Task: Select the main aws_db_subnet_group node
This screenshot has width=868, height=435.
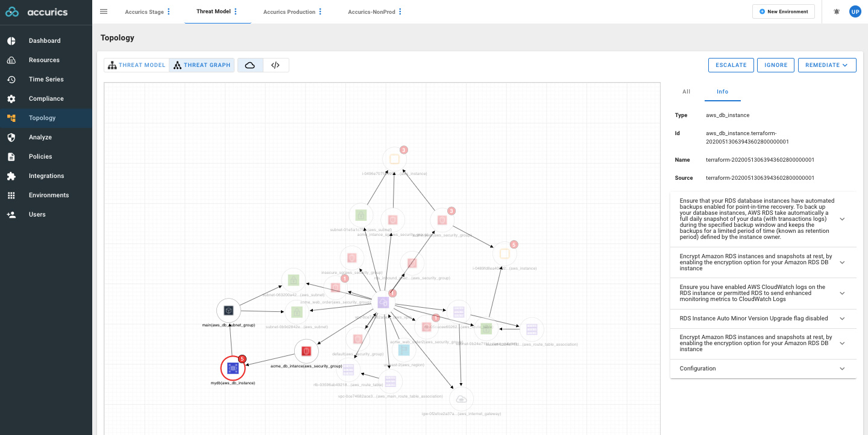Action: (x=228, y=310)
